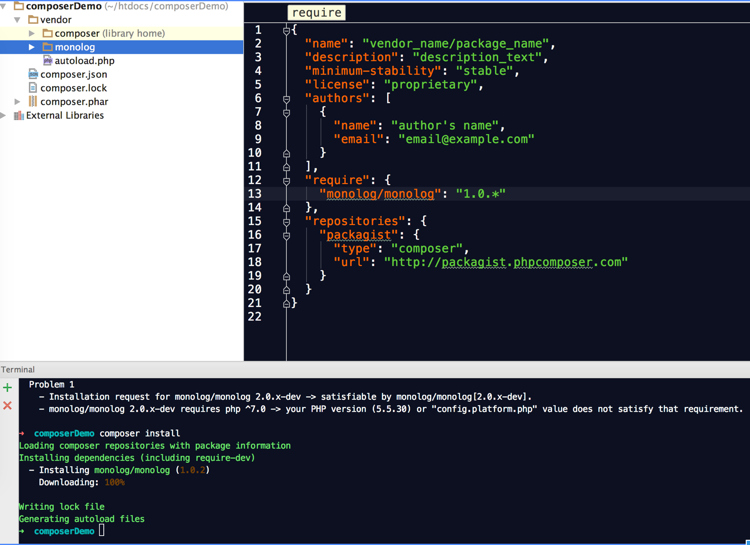The image size is (750, 545).
Task: Click the composer.phar archive icon
Action: click(33, 102)
